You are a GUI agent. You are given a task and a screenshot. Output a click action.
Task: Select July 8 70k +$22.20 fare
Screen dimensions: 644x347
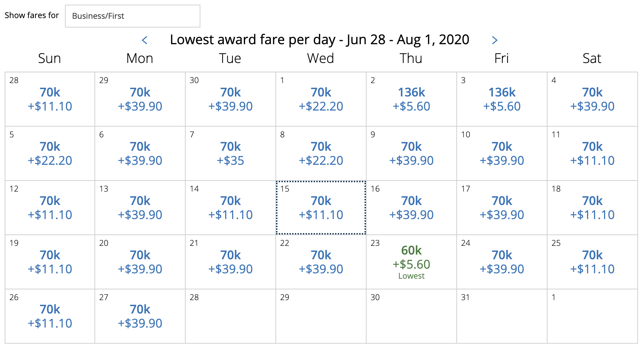coord(321,153)
